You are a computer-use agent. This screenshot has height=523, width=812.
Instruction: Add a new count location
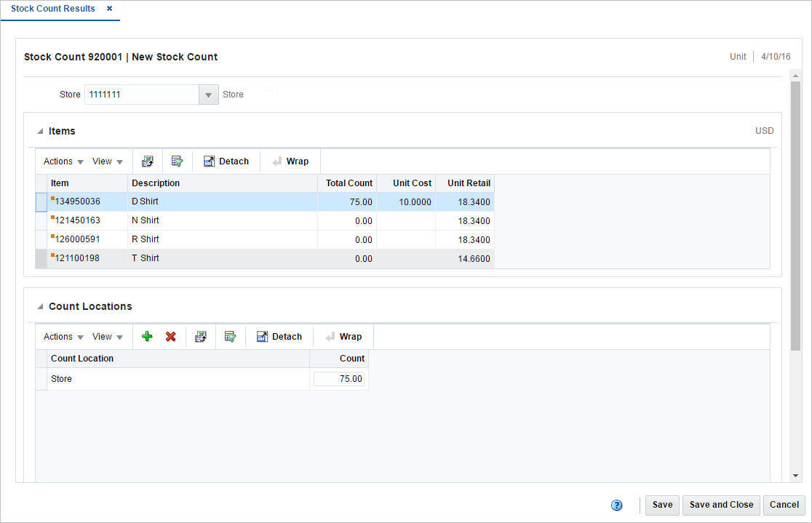146,336
